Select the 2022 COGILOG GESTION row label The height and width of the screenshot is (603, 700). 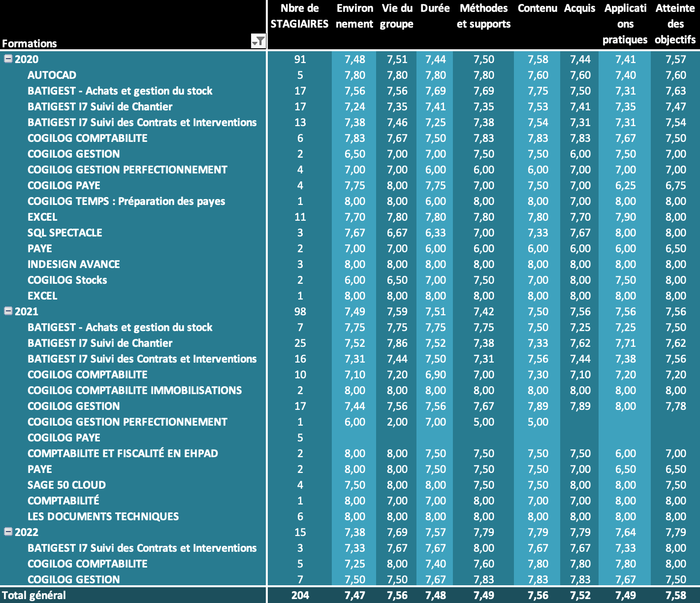point(74,579)
